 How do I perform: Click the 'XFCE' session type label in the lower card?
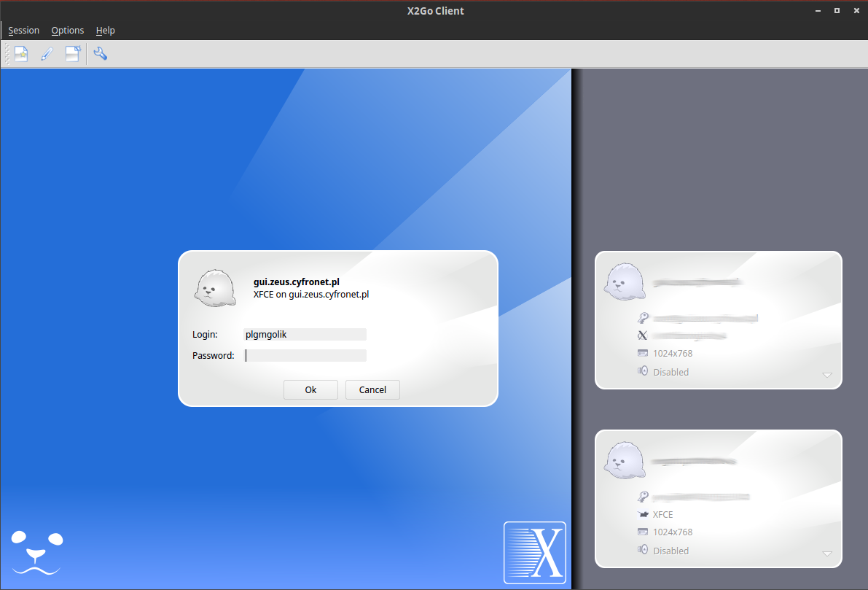662,515
